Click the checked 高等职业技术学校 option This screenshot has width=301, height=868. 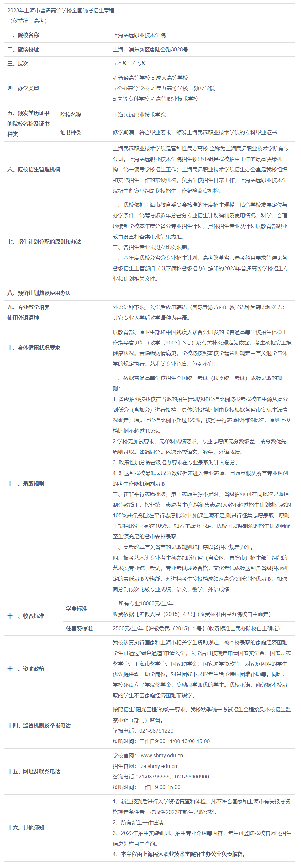174,99
